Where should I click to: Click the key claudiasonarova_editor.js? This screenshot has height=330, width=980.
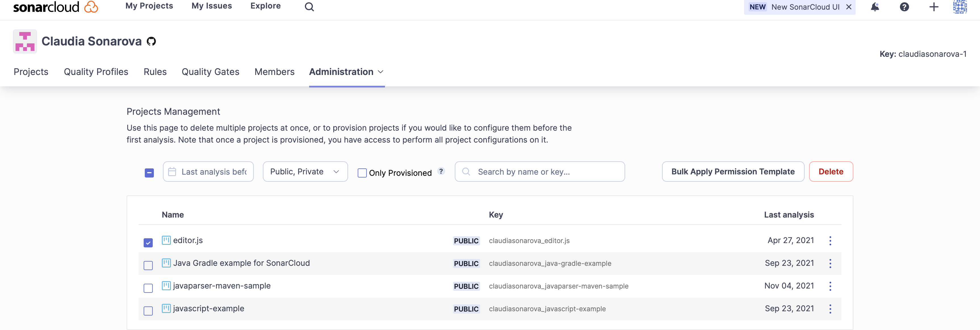tap(529, 241)
